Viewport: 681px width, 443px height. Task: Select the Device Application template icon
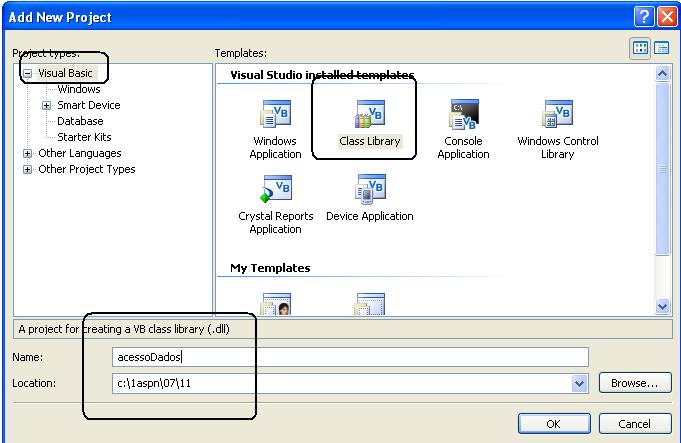click(x=370, y=188)
